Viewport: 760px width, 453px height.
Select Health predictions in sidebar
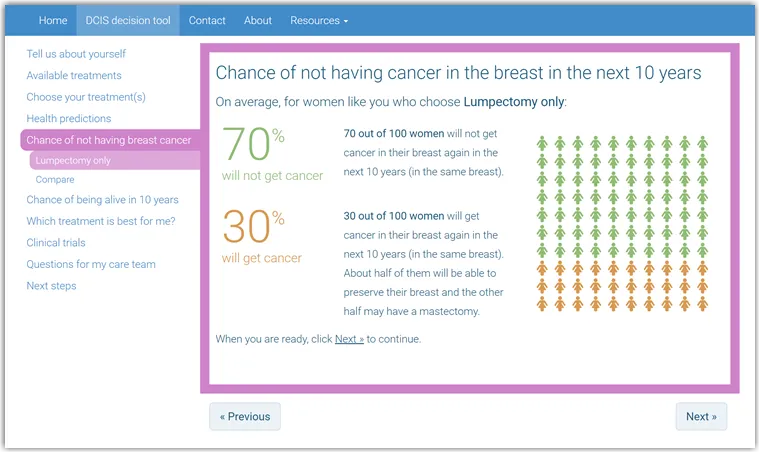[69, 119]
